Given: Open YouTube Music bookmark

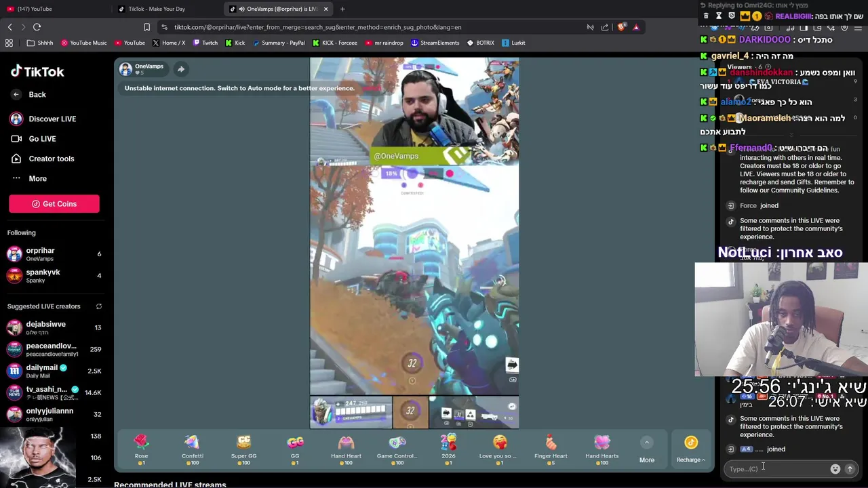Looking at the screenshot, I should tap(84, 43).
